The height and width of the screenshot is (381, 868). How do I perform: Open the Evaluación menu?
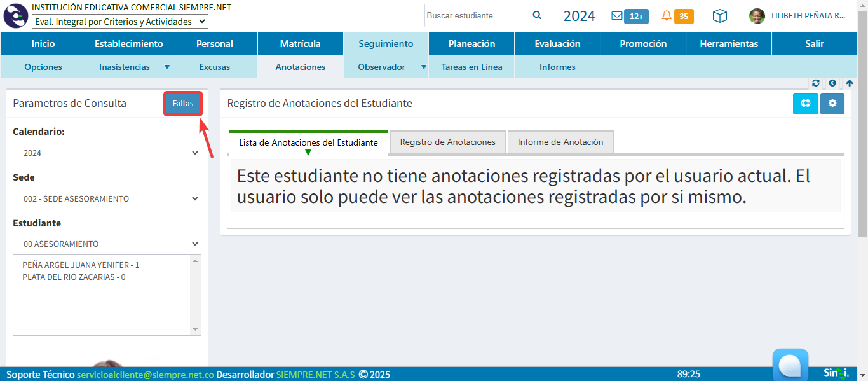pos(557,44)
